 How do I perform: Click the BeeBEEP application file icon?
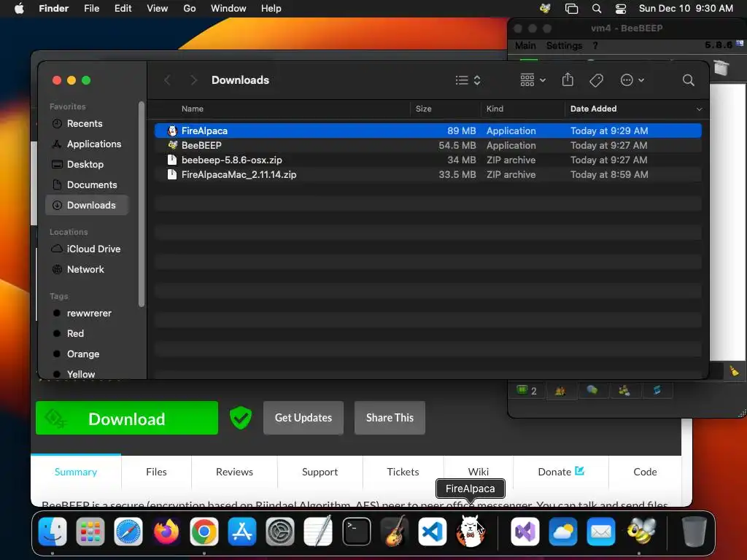click(172, 145)
